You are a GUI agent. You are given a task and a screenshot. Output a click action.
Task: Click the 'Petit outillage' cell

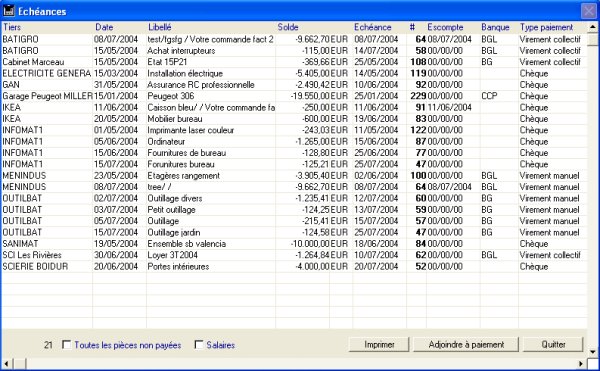click(x=171, y=210)
